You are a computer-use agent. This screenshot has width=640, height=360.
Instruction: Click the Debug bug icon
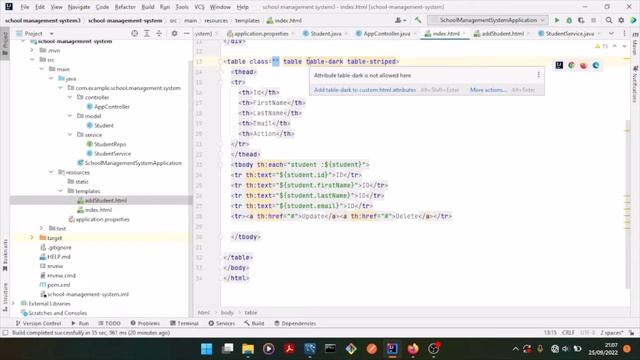point(569,20)
